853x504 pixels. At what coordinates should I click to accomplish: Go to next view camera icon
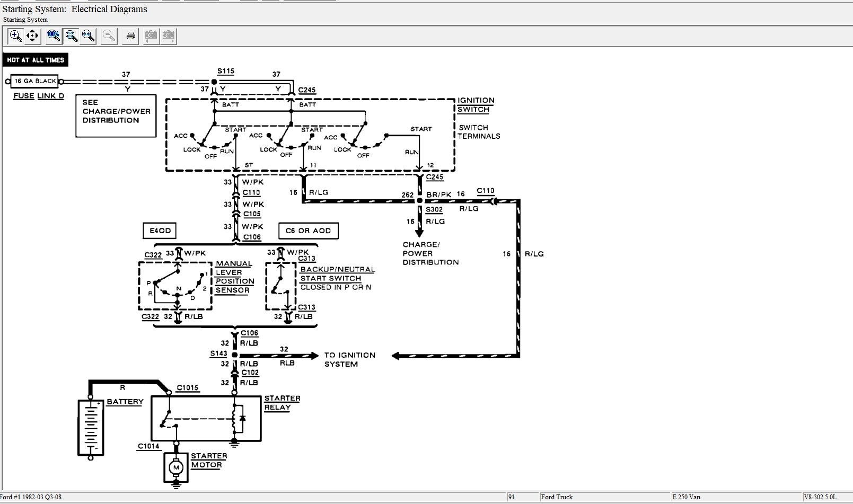(x=169, y=36)
